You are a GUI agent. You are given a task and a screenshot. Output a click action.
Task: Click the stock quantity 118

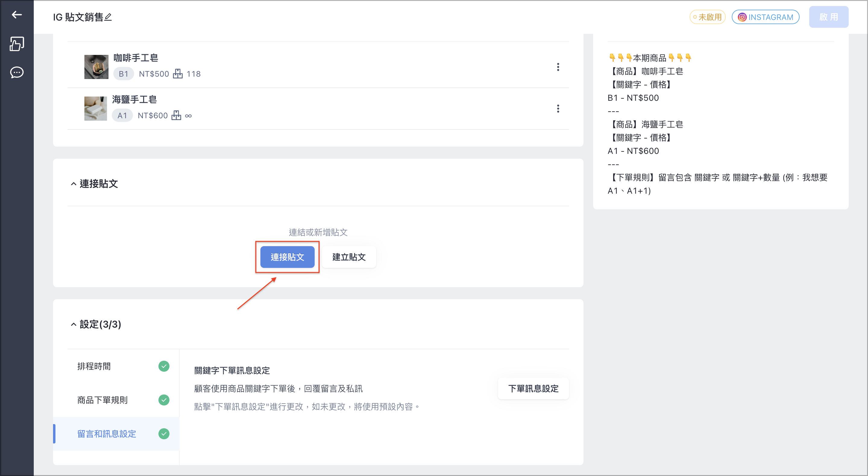193,74
